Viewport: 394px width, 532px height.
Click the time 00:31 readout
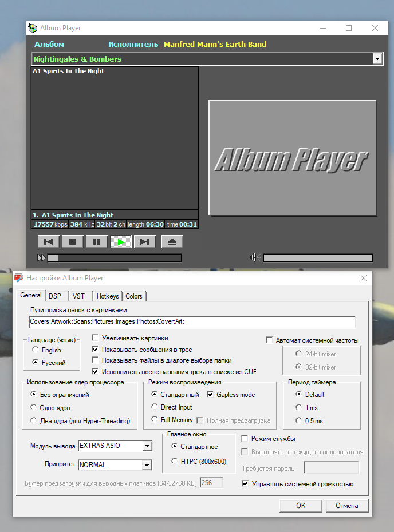click(182, 224)
